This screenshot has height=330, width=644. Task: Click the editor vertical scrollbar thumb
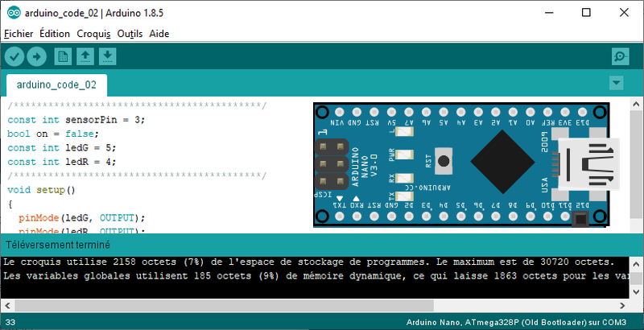pyautogui.click(x=636, y=163)
